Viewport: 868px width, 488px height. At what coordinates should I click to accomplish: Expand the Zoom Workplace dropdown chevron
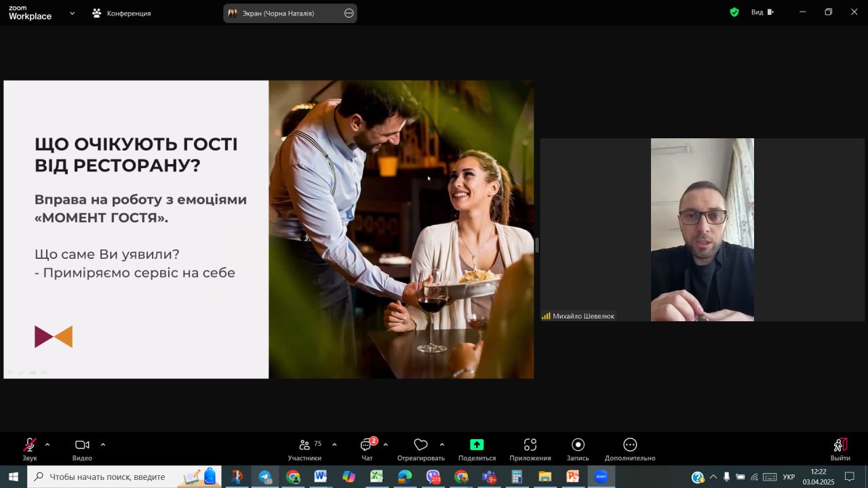click(72, 13)
